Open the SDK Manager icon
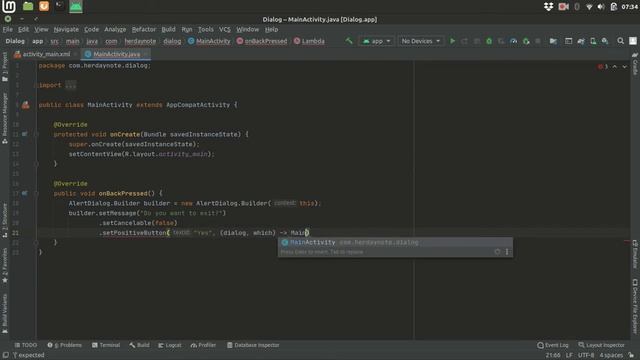The width and height of the screenshot is (640, 360). pyautogui.click(x=605, y=41)
